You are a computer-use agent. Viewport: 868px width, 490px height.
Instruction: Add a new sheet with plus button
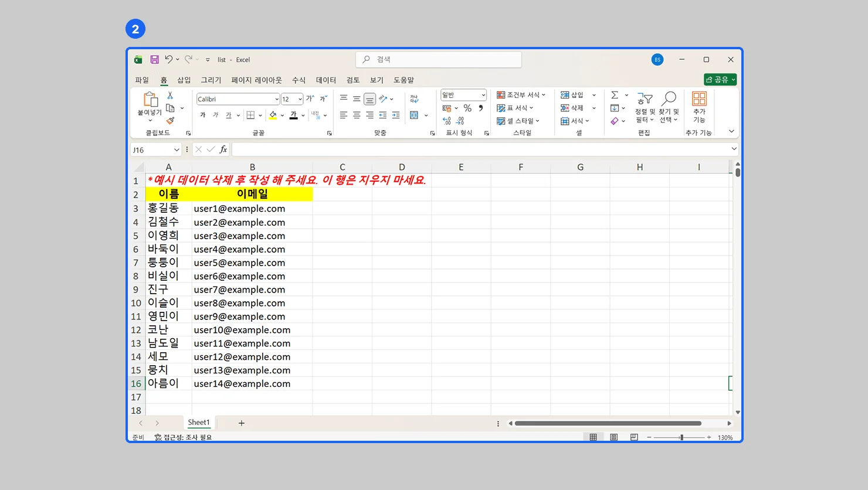click(x=241, y=423)
